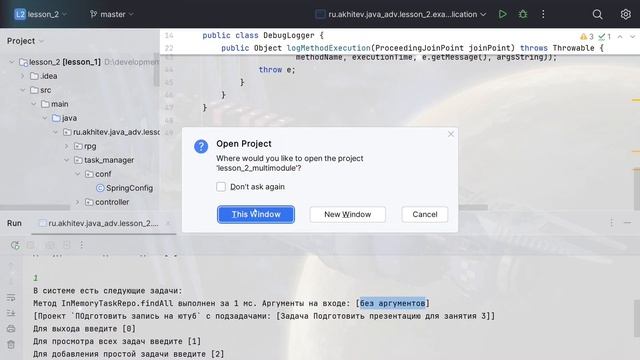Open the lesson_2 project dropdown

click(64, 14)
